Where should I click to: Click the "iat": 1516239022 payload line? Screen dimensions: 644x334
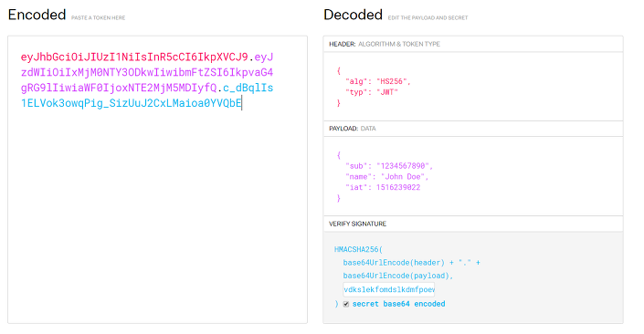tap(383, 187)
